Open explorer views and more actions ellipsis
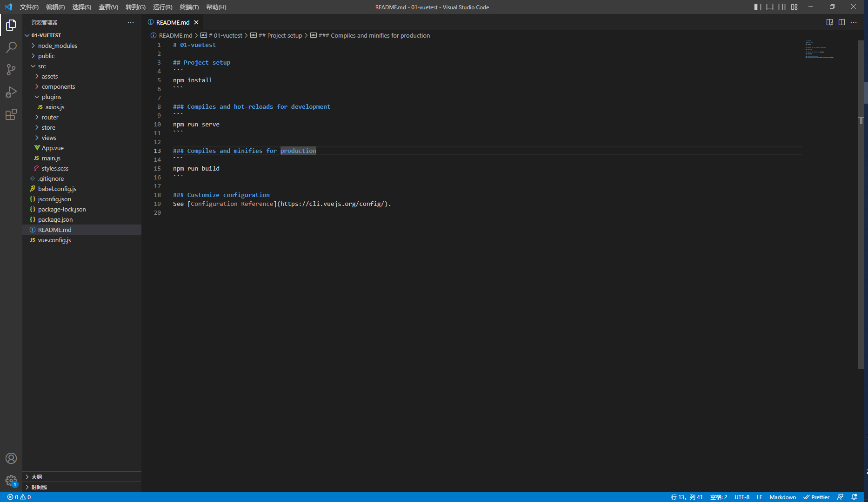Screen dimensions: 868x502 (131, 22)
